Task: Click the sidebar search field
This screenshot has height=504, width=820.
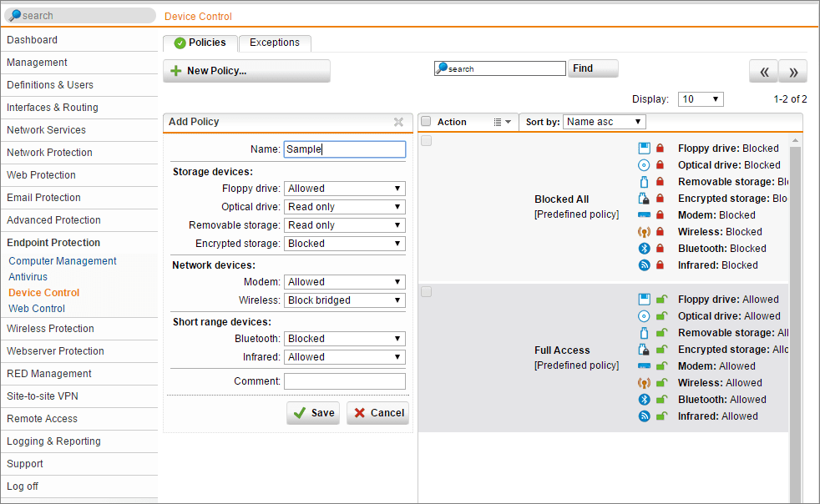Action: pos(80,15)
